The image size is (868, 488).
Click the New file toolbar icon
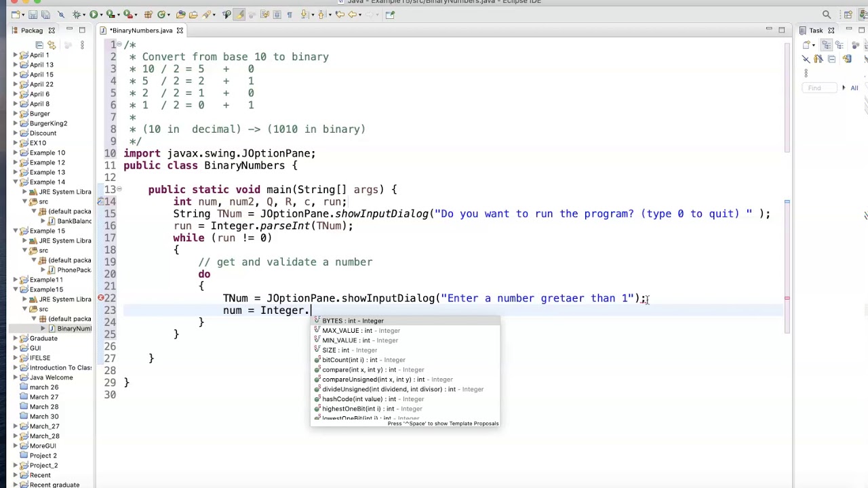click(x=15, y=14)
